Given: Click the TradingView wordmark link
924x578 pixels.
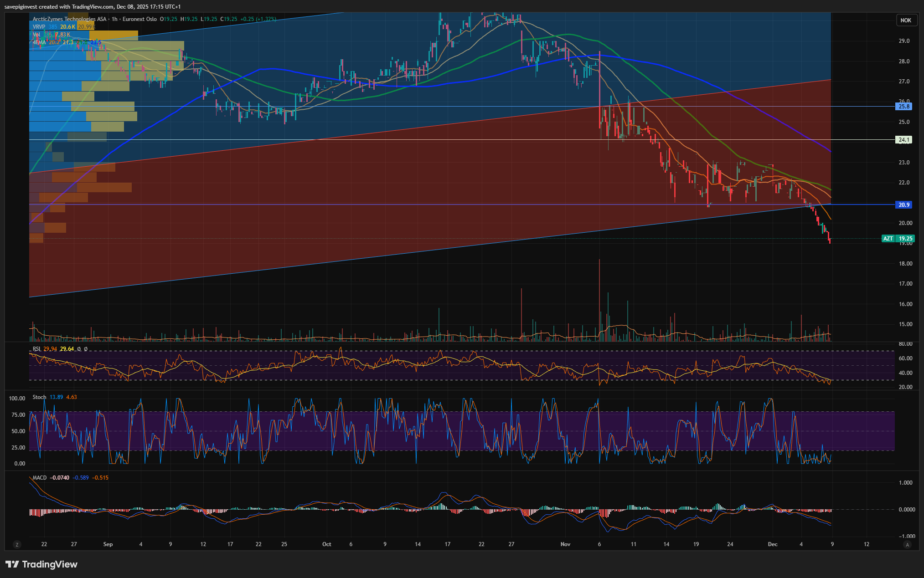Looking at the screenshot, I should (50, 564).
